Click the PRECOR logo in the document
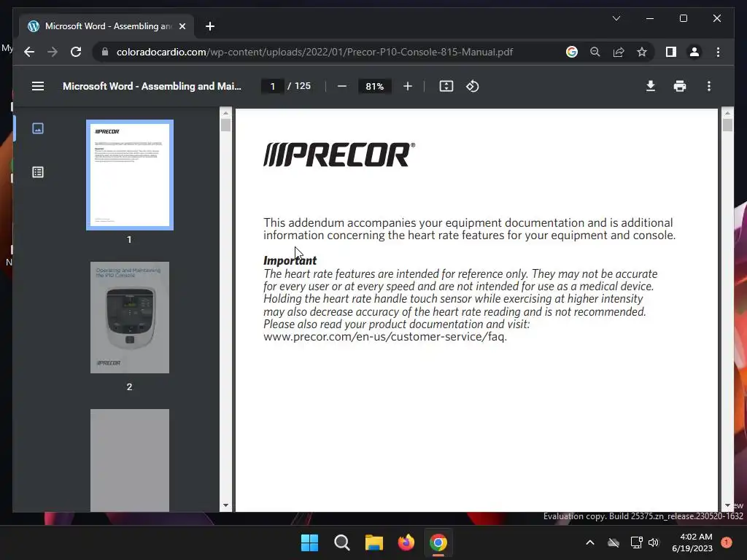 (339, 155)
